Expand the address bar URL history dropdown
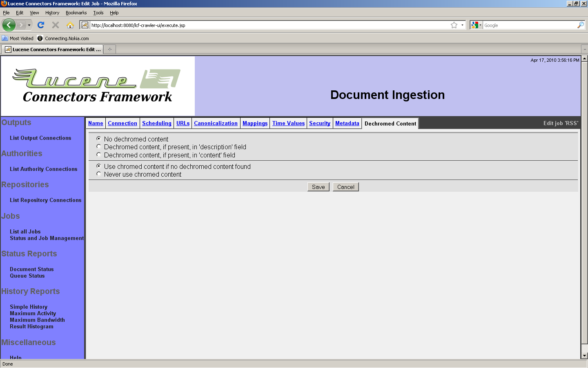This screenshot has width=588, height=368. (462, 25)
